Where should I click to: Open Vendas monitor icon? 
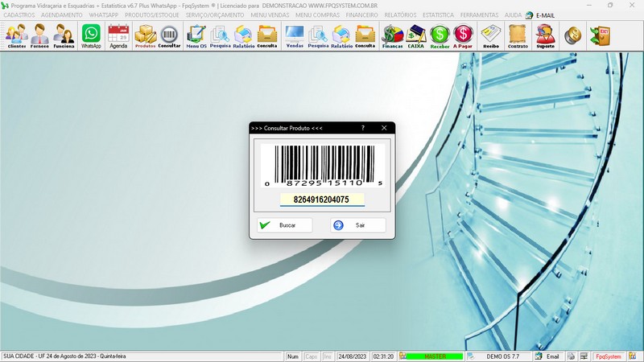[x=295, y=36]
